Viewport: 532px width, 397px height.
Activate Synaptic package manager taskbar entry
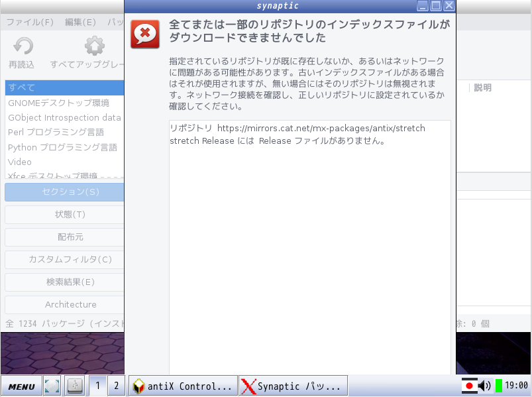pyautogui.click(x=293, y=386)
